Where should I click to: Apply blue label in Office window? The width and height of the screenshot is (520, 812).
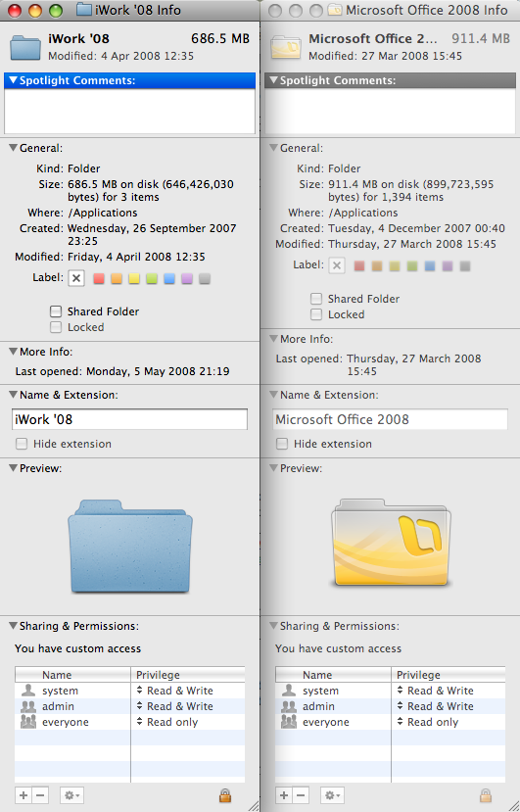[x=430, y=266]
